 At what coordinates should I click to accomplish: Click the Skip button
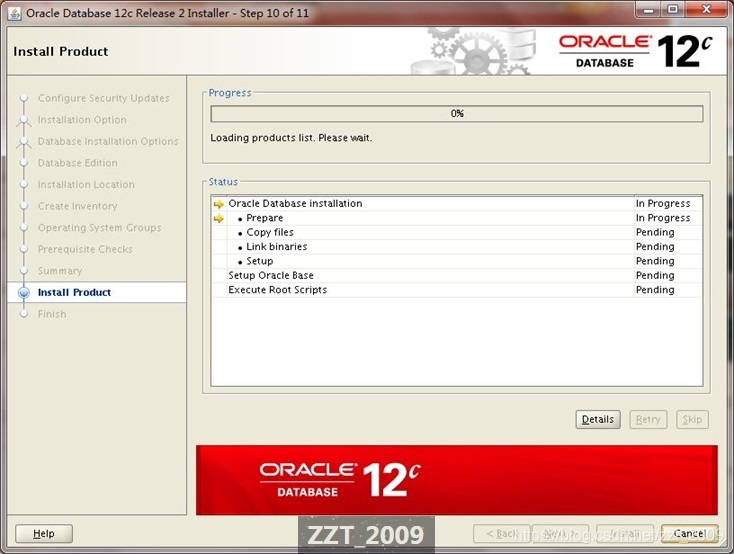point(692,419)
